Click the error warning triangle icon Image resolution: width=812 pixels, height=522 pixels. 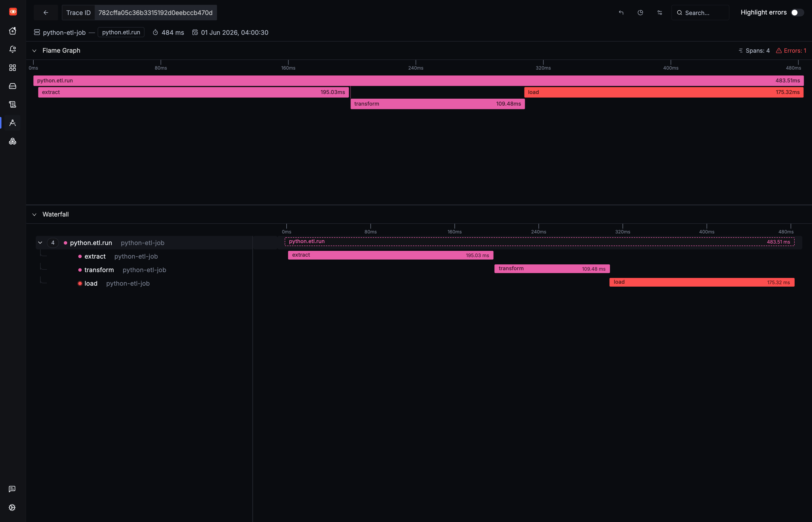pos(779,51)
